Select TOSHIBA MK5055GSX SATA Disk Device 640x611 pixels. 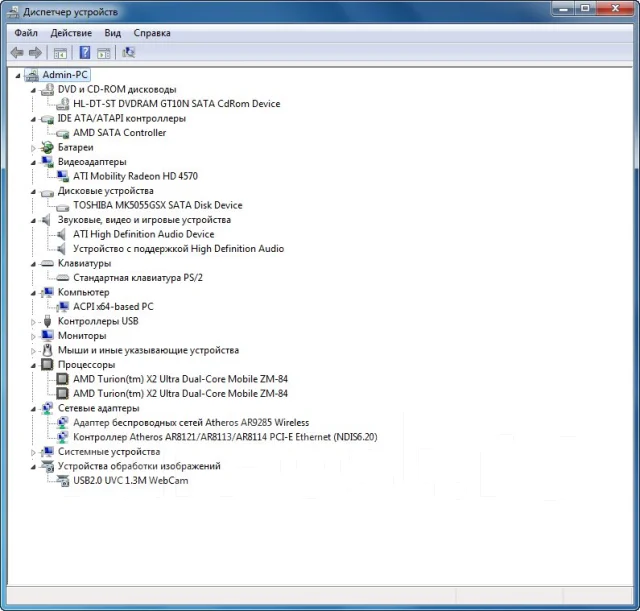[158, 205]
